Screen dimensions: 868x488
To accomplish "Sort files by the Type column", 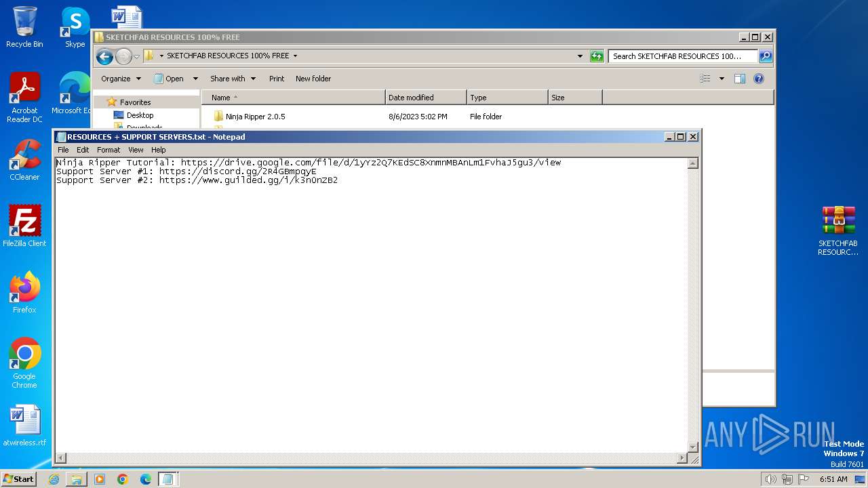I will tap(507, 98).
